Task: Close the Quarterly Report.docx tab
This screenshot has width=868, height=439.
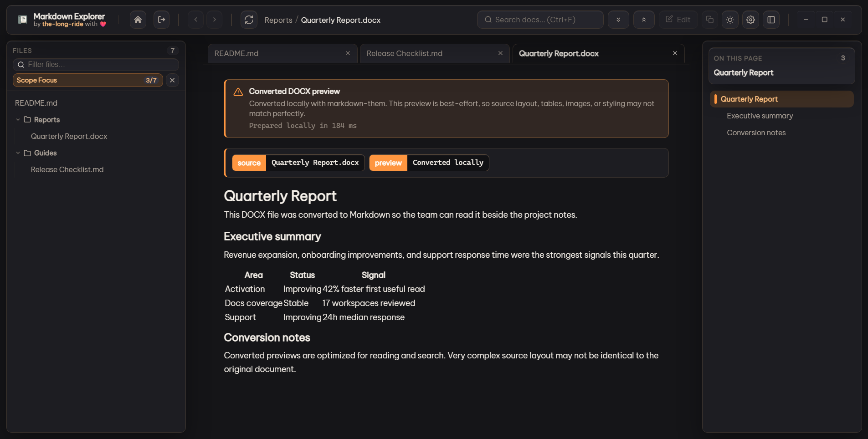Action: (675, 53)
